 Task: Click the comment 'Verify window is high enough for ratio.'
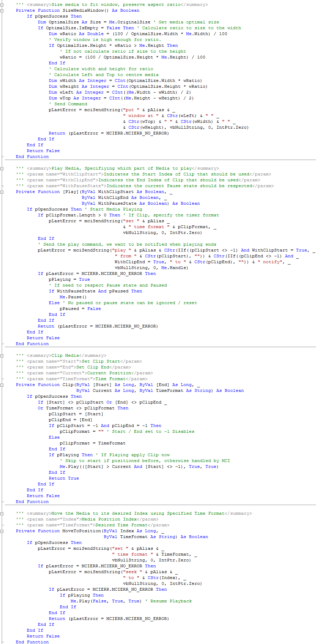(x=105, y=40)
